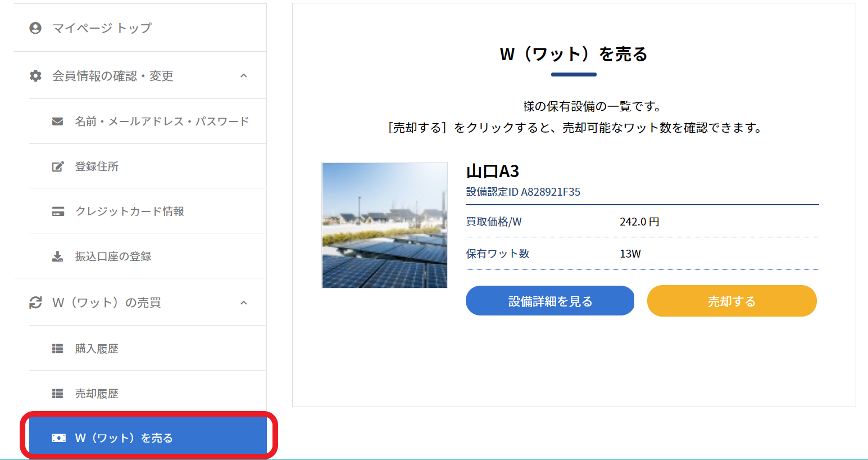Click the sync arrows icon beside W(ワット)の売買
868x460 pixels.
[x=35, y=303]
